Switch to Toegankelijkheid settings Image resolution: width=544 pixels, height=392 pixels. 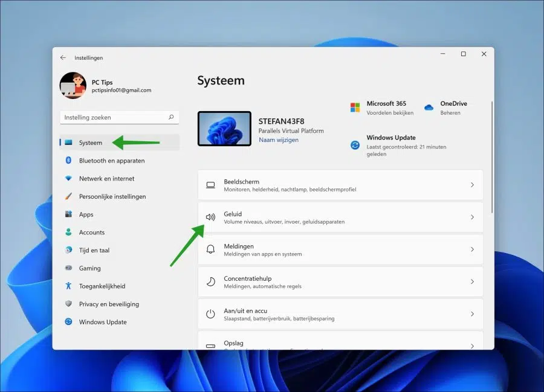point(119,286)
